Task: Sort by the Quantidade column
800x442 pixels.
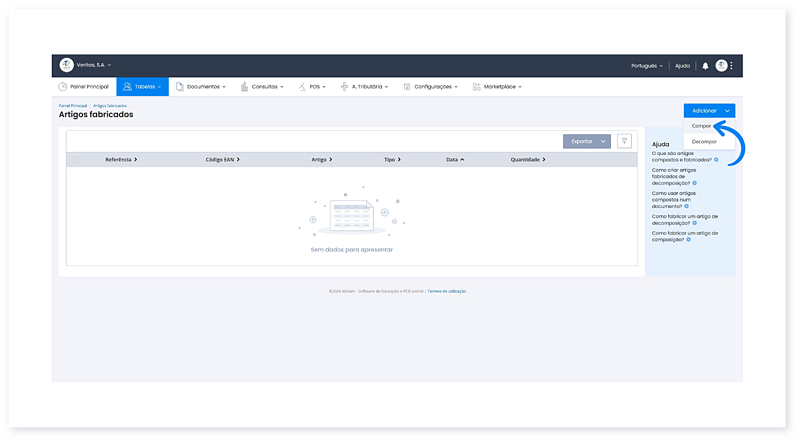Action: coord(528,160)
